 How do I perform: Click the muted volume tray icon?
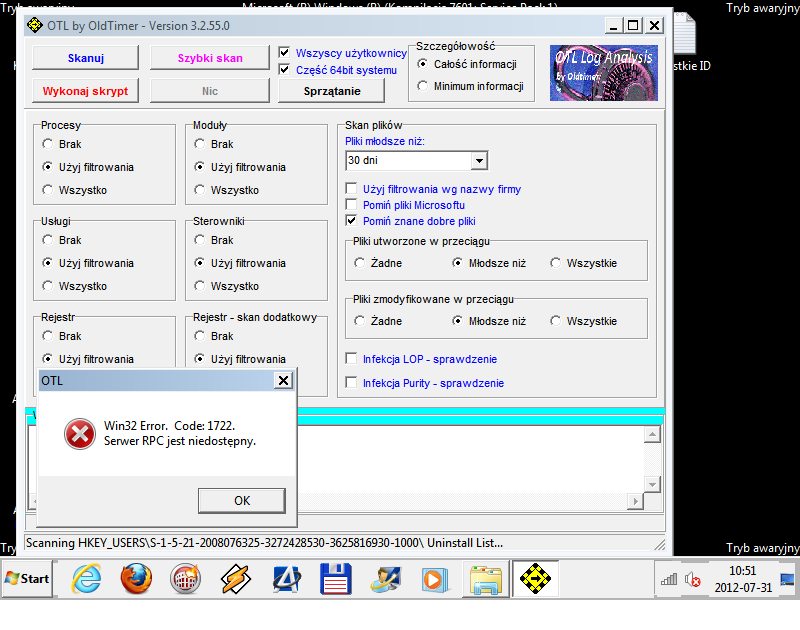coord(692,579)
